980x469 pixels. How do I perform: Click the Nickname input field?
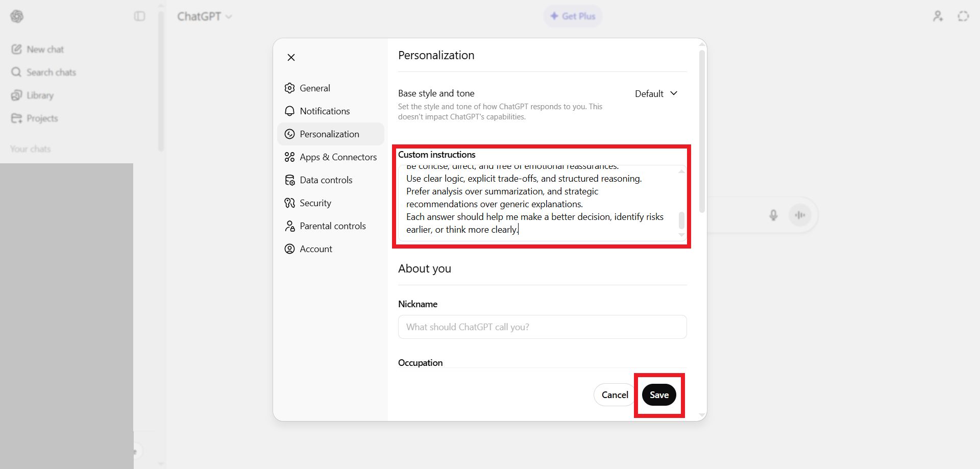point(542,327)
